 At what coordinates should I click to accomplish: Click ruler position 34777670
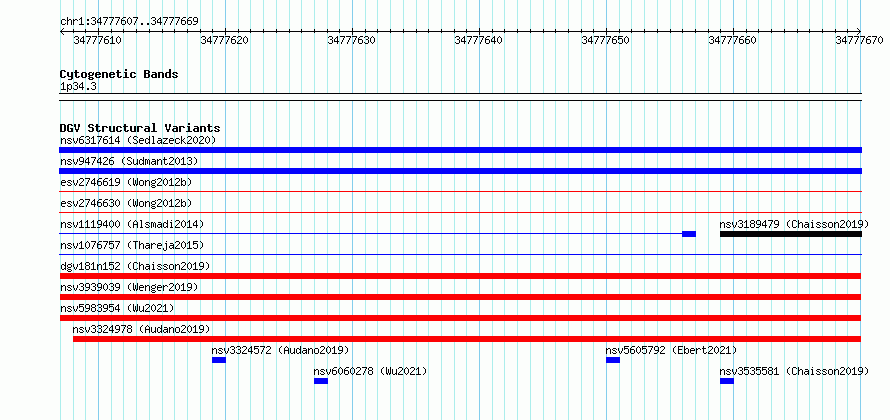click(859, 40)
